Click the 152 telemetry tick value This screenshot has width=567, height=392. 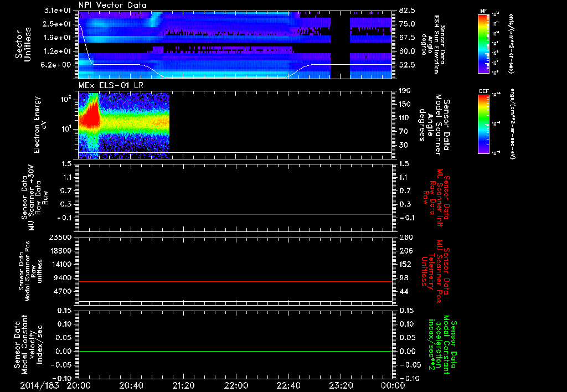[406, 264]
